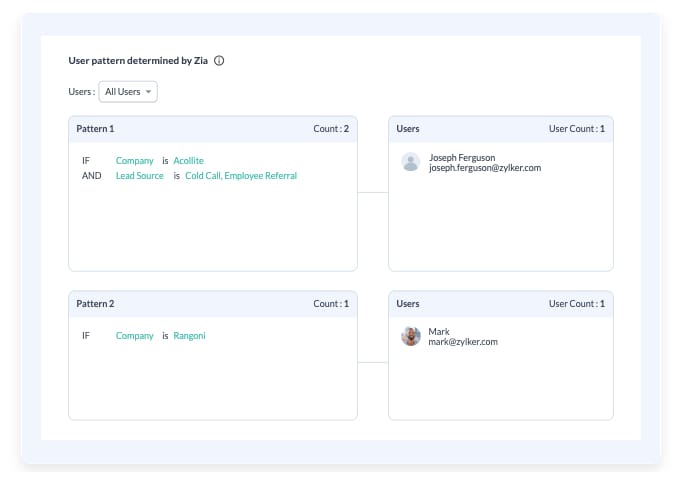Click Company field in Pattern 1
The image size is (678, 482).
(x=134, y=161)
